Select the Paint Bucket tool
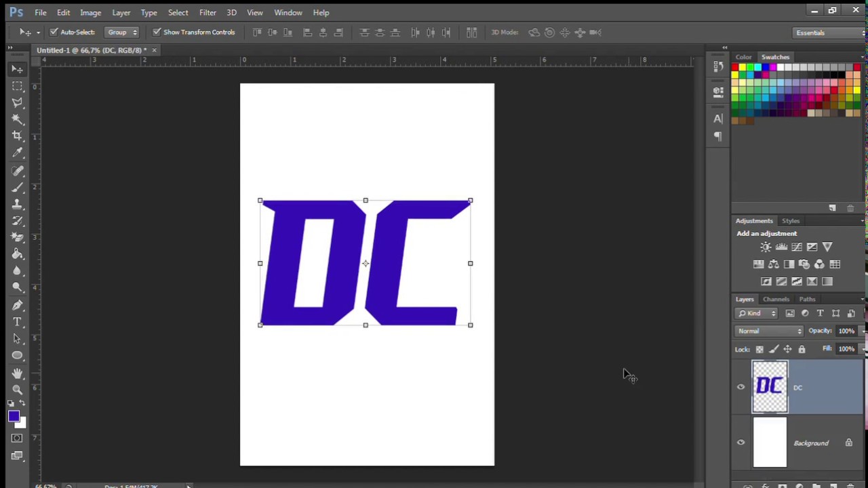868x488 pixels. (x=18, y=253)
